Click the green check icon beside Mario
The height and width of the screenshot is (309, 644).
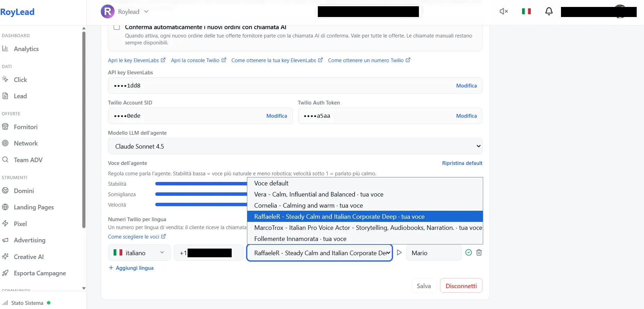click(469, 252)
